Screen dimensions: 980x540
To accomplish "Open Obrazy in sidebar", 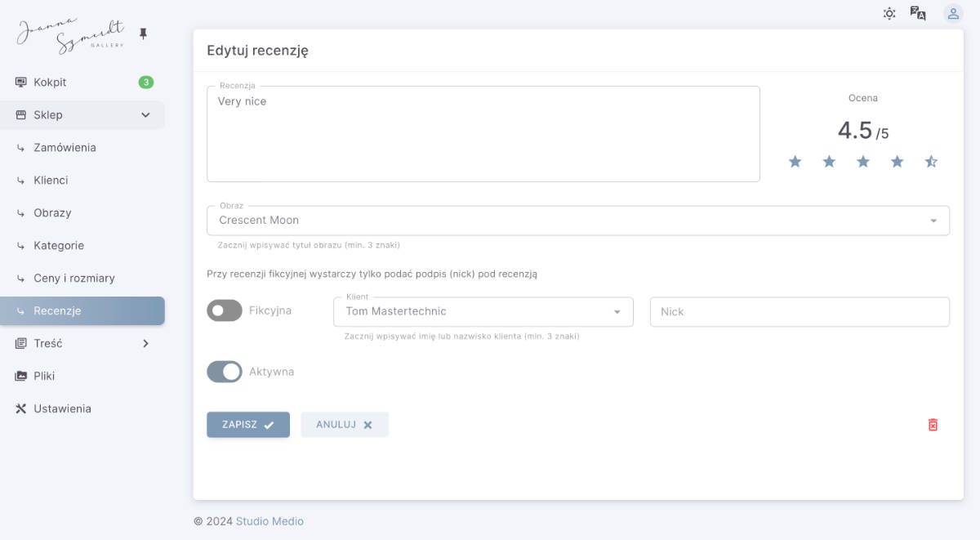I will click(x=82, y=213).
